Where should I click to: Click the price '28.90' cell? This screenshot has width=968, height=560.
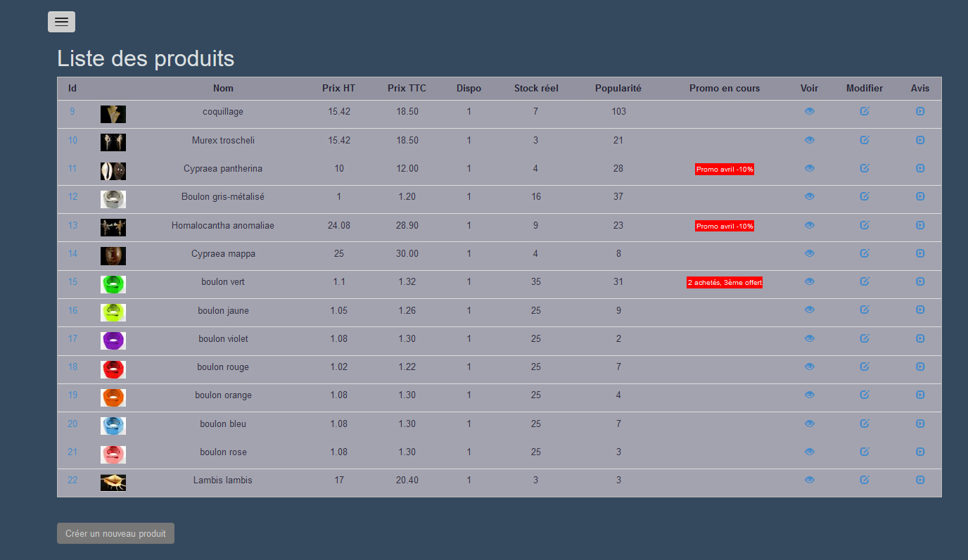point(407,225)
